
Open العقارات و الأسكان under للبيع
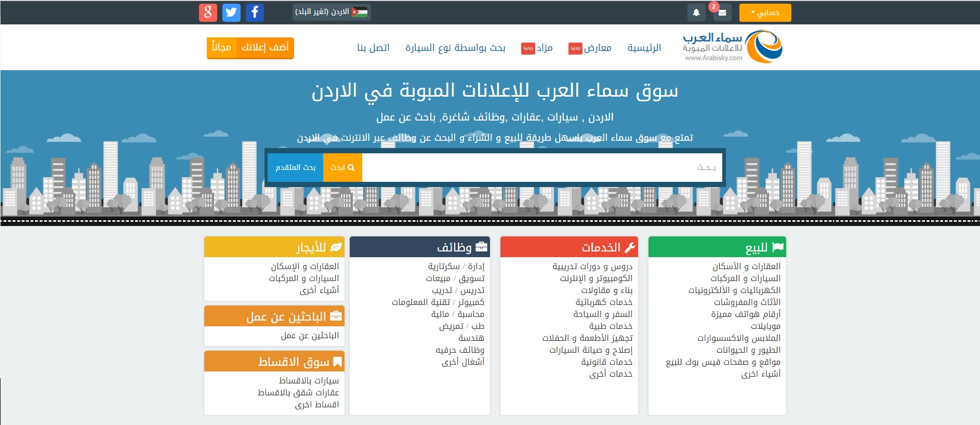[746, 267]
